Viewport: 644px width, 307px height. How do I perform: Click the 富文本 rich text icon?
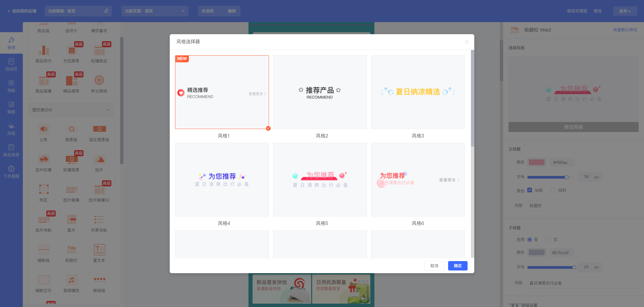pyautogui.click(x=99, y=250)
